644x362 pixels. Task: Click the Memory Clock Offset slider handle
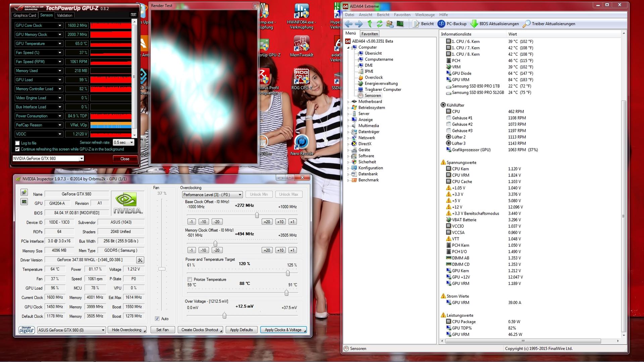[x=215, y=243]
